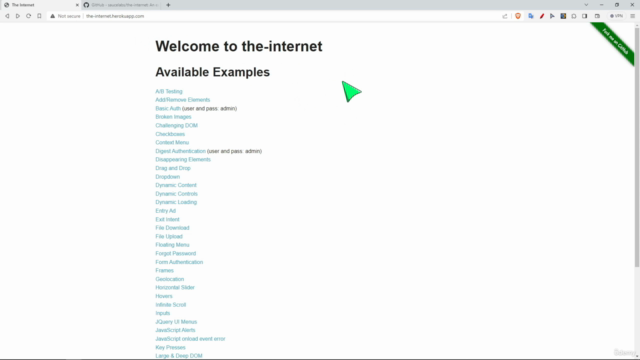640x360 pixels.
Task: Open the Drag and Drop link
Action: [173, 168]
